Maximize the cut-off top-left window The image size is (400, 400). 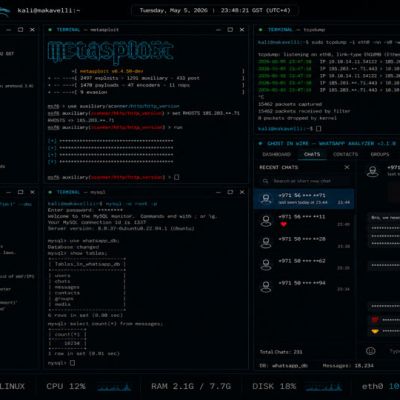tap(20, 30)
